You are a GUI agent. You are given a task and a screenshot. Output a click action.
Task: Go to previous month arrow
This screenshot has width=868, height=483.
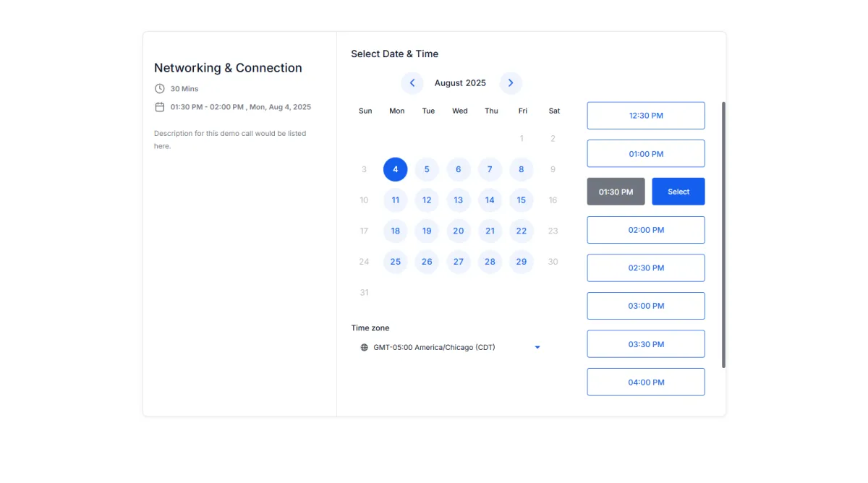[x=412, y=83]
